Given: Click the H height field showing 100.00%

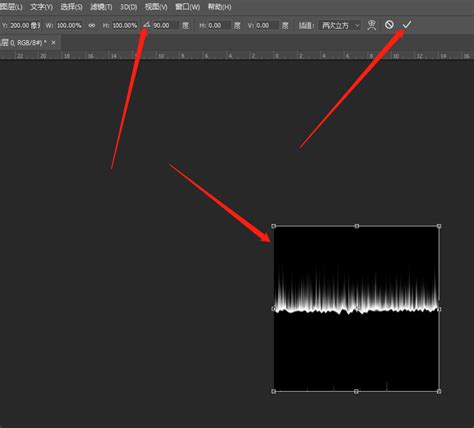Looking at the screenshot, I should 125,25.
